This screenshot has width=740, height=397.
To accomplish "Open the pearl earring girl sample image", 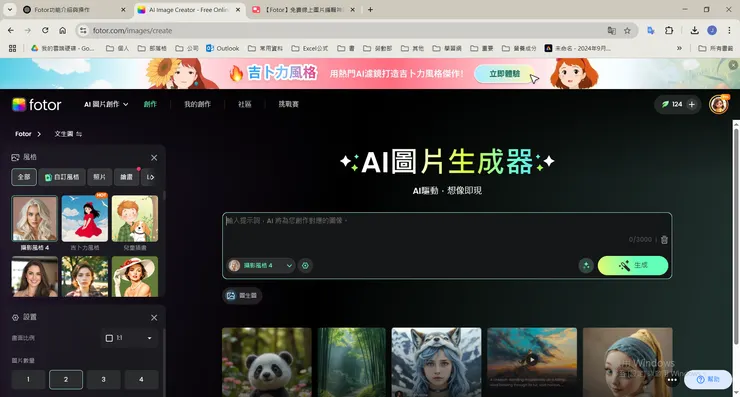I will [628, 362].
